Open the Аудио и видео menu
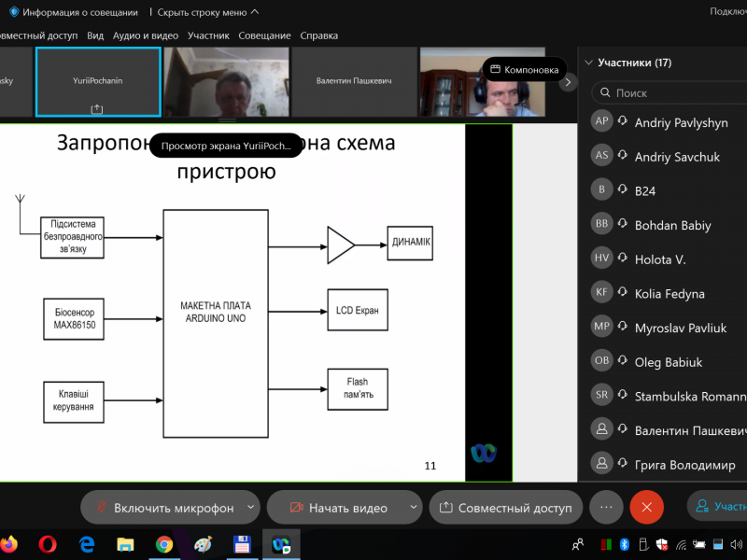 (x=145, y=35)
